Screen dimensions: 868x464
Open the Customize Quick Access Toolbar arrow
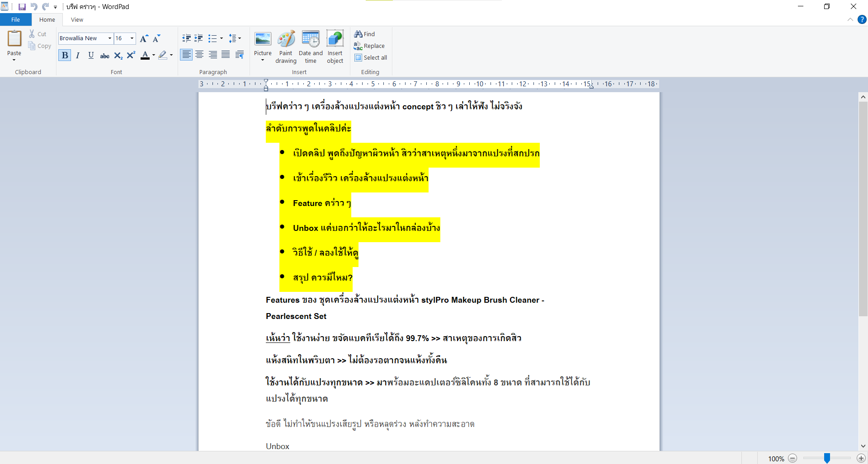click(x=56, y=7)
